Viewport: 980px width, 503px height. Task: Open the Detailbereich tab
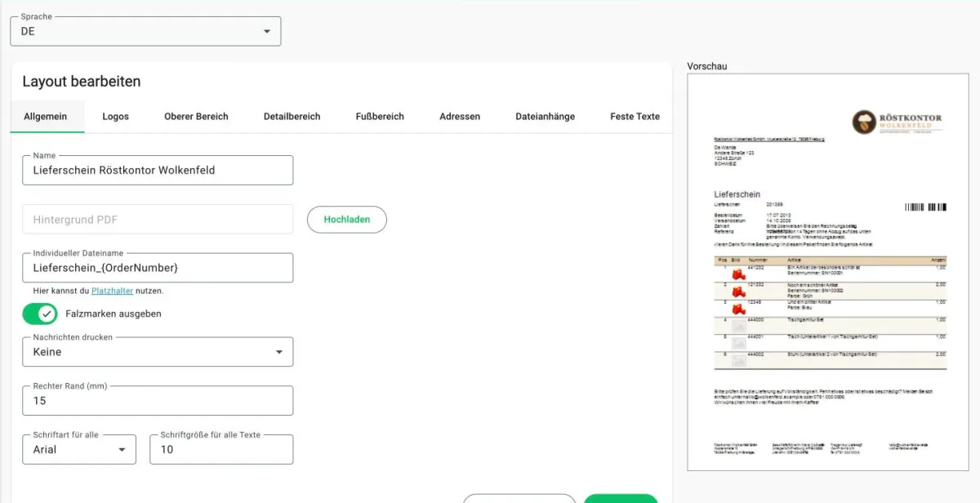pyautogui.click(x=292, y=116)
